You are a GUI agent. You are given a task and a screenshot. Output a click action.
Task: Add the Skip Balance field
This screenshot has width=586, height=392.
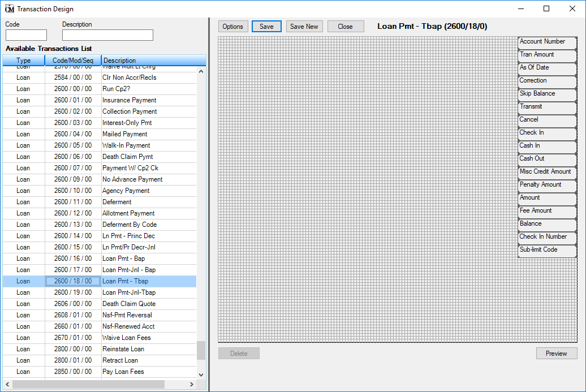(546, 93)
